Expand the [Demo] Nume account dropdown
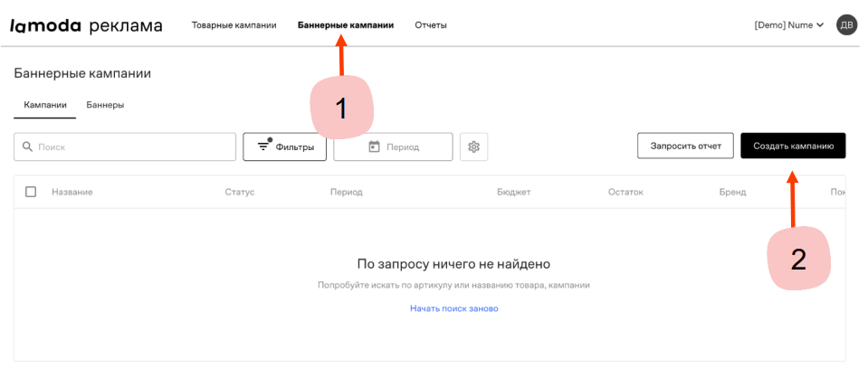868x369 pixels. (x=789, y=25)
